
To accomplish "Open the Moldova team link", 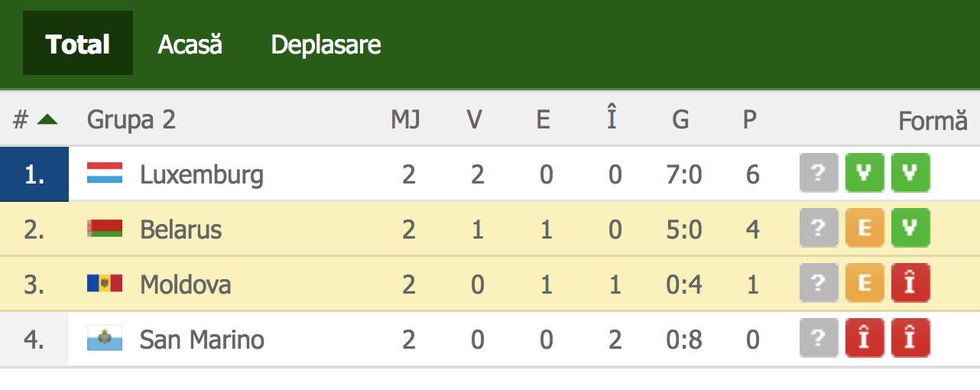I will [x=185, y=284].
